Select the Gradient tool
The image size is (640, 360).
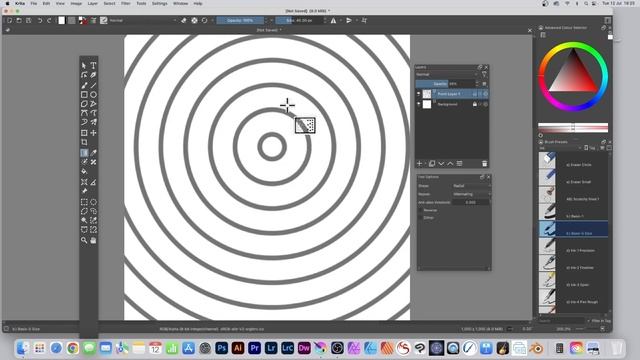84,153
